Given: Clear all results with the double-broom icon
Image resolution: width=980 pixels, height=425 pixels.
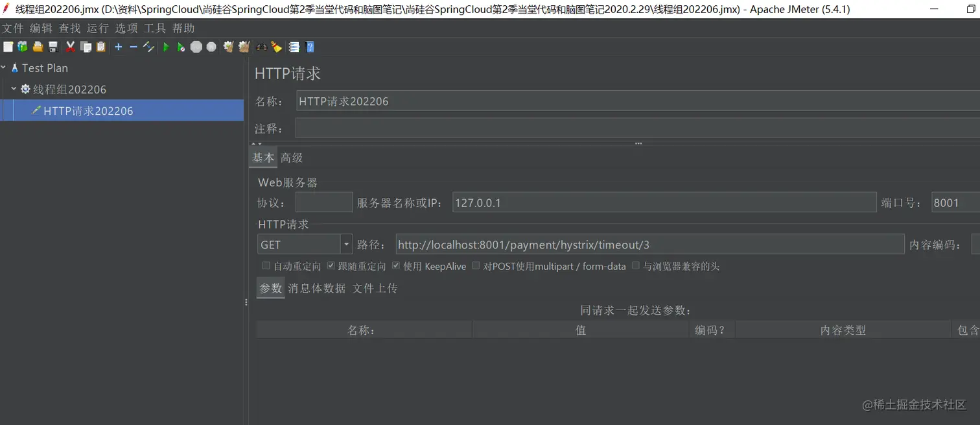Looking at the screenshot, I should (244, 47).
